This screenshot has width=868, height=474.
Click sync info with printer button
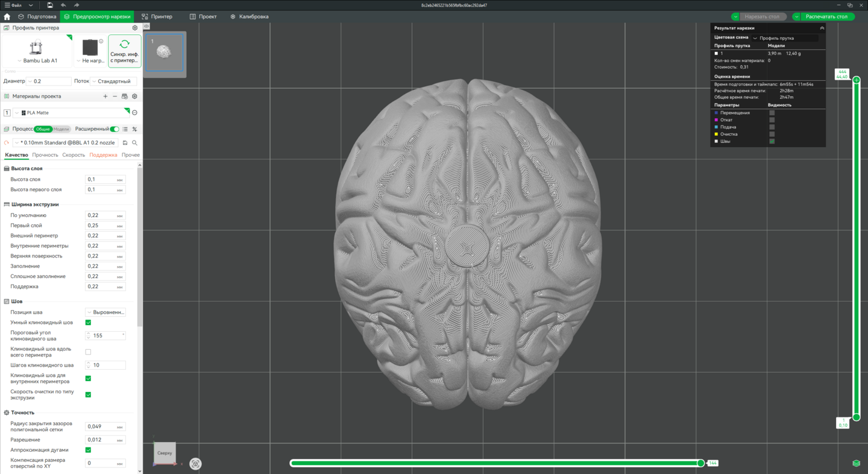(125, 51)
